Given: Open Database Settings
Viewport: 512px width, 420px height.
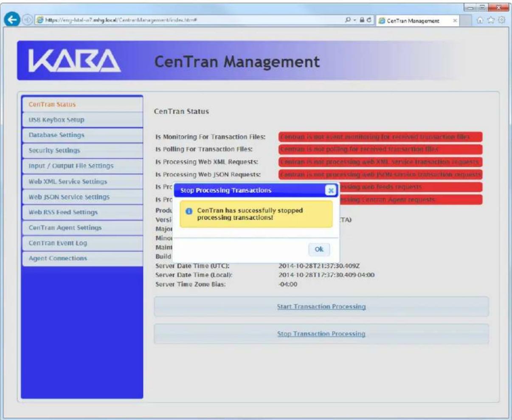Looking at the screenshot, I should [82, 135].
